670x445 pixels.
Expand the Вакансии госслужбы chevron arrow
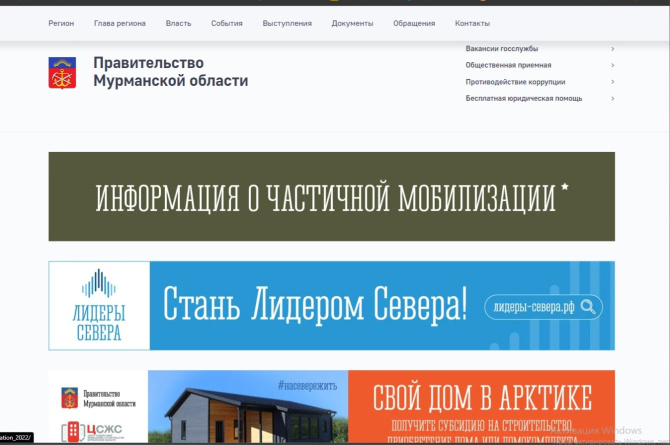(612, 48)
